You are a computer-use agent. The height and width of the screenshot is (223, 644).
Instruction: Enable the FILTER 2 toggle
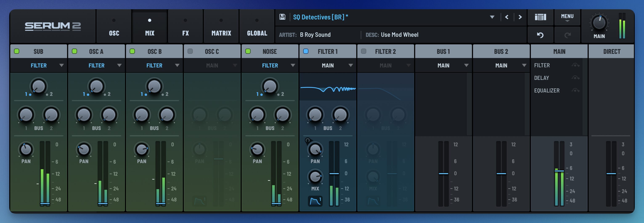click(364, 51)
